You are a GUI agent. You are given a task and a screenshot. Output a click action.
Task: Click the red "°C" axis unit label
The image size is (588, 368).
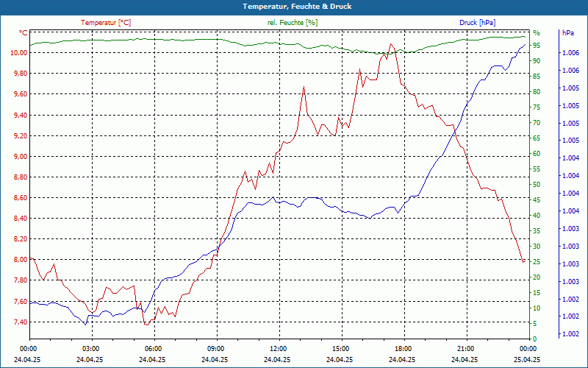click(24, 33)
